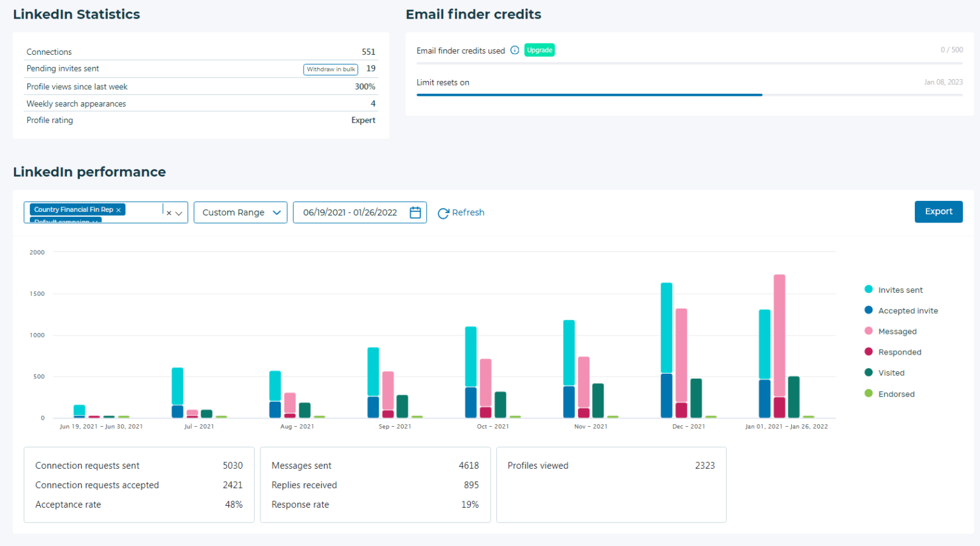This screenshot has height=546, width=980.
Task: Click the circular Refresh icon above the chart
Action: pos(443,212)
